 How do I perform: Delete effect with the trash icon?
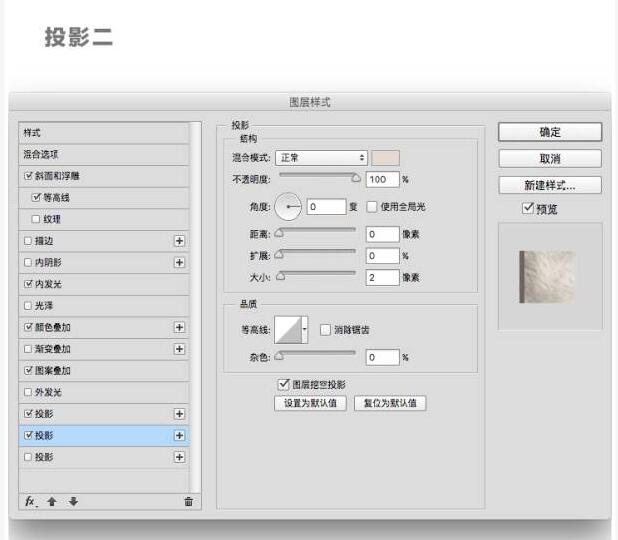[188, 501]
